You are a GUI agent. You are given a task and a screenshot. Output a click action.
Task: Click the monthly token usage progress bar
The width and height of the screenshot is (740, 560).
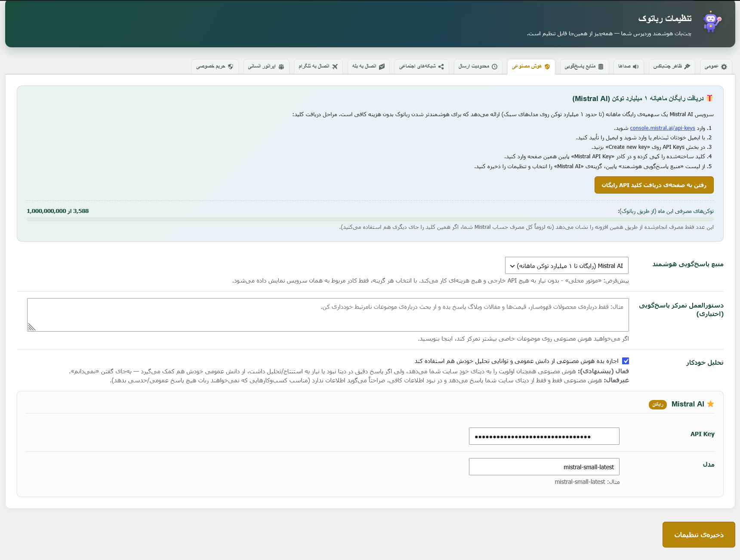(370, 219)
